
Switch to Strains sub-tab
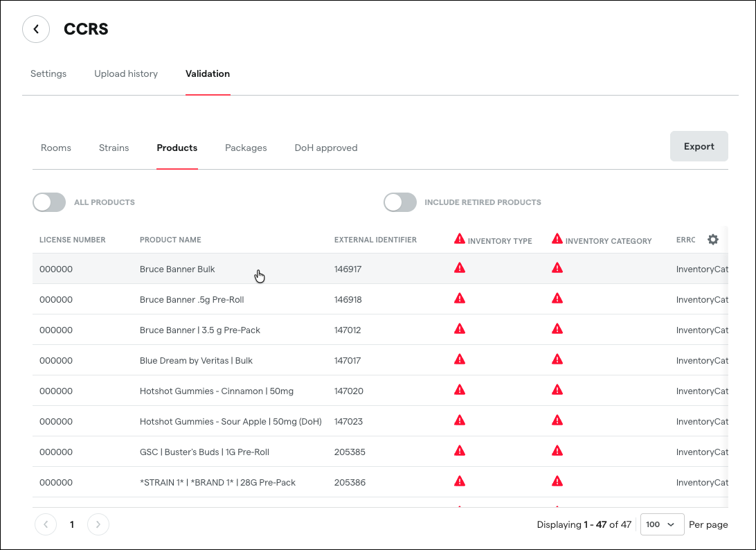(114, 148)
